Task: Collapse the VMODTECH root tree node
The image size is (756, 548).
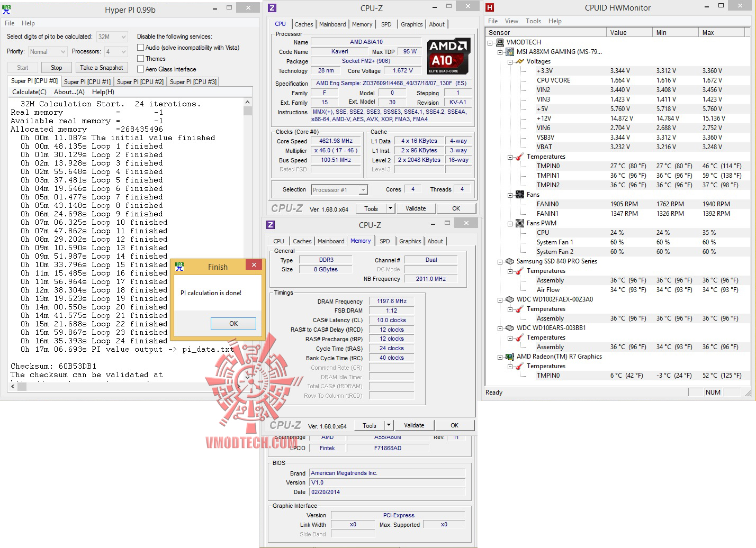Action: 491,42
